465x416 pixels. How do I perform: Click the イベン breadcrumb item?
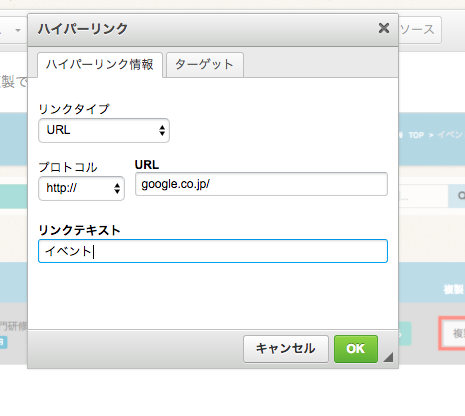tap(451, 135)
